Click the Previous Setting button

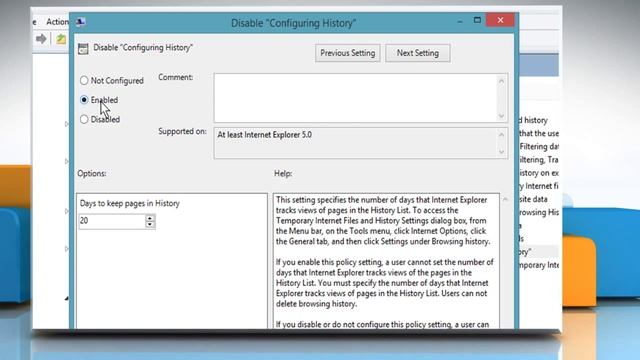pos(347,53)
